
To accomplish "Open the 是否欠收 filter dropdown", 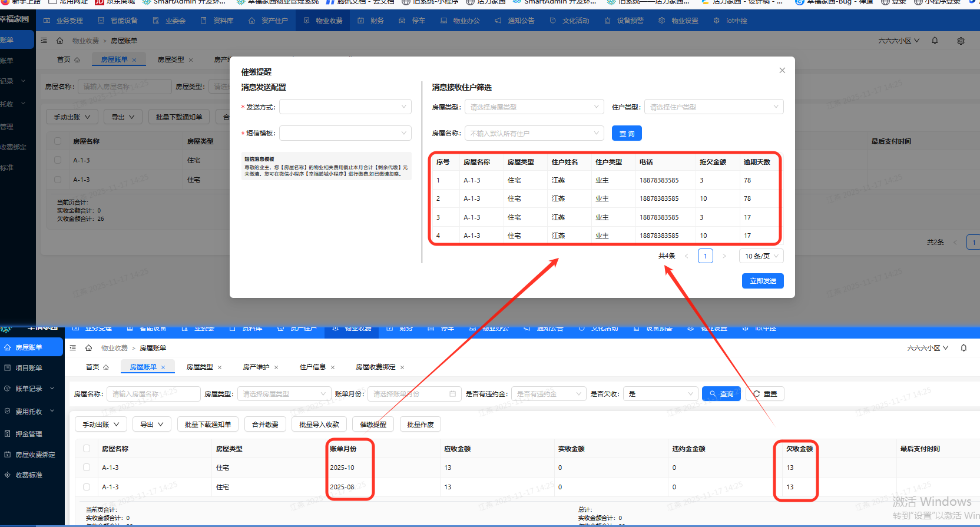I will click(661, 394).
